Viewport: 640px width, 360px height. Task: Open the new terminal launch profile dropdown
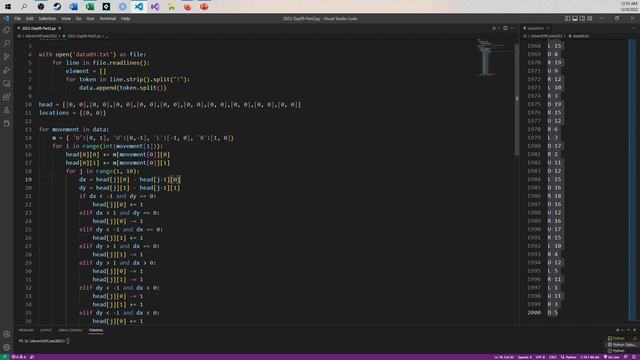click(622, 330)
